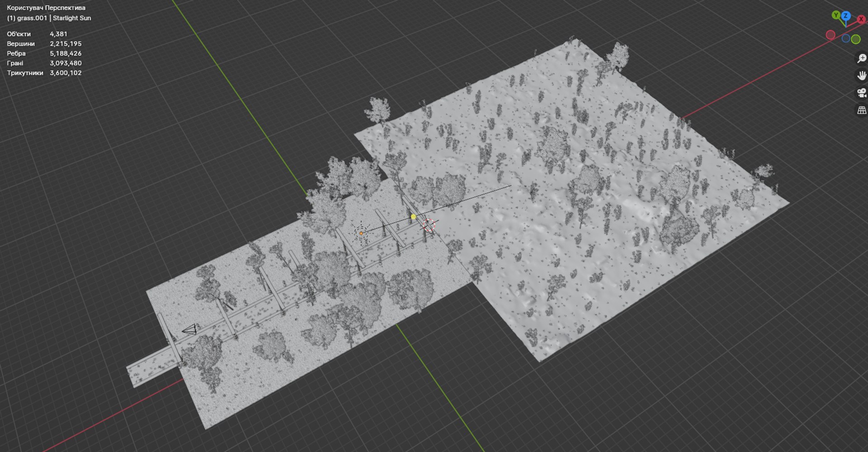Click the "Об'єкти" statistics label

[x=19, y=34]
